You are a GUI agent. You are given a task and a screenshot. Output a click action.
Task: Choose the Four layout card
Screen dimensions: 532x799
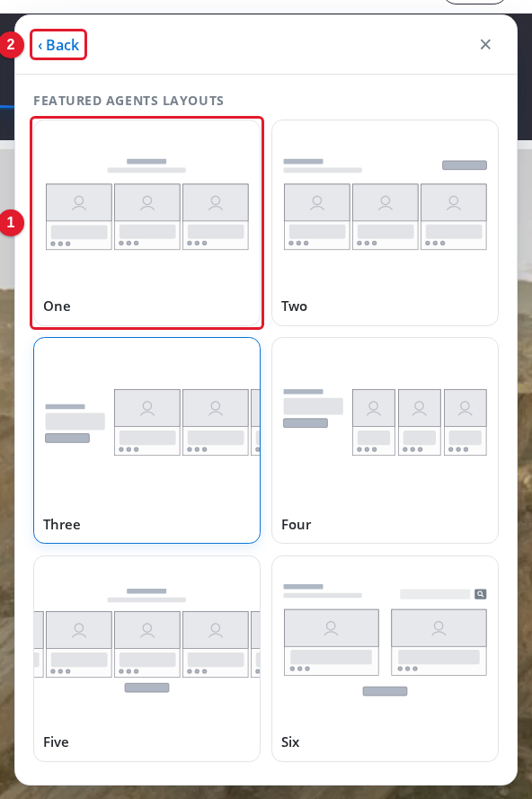pos(385,440)
